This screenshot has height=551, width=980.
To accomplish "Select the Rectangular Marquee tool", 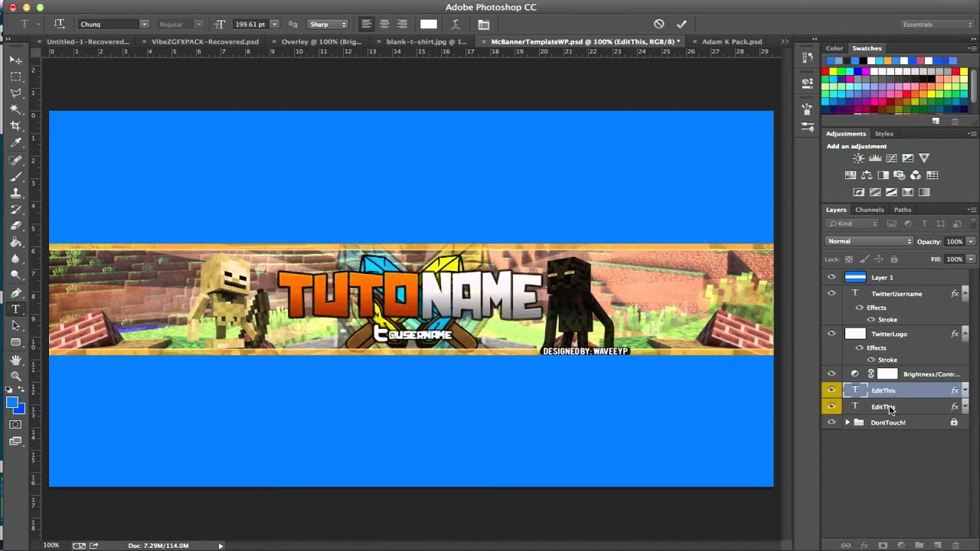I will click(x=15, y=77).
